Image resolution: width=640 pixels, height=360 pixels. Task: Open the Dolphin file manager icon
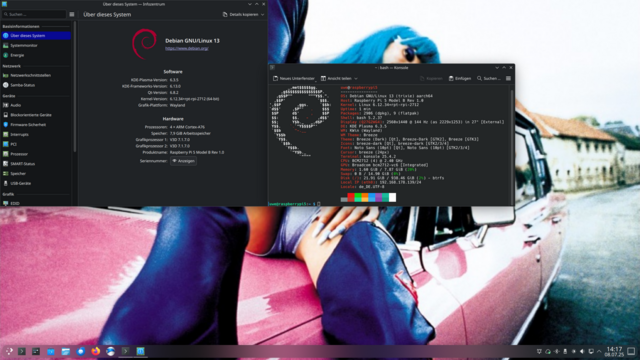coord(66,351)
